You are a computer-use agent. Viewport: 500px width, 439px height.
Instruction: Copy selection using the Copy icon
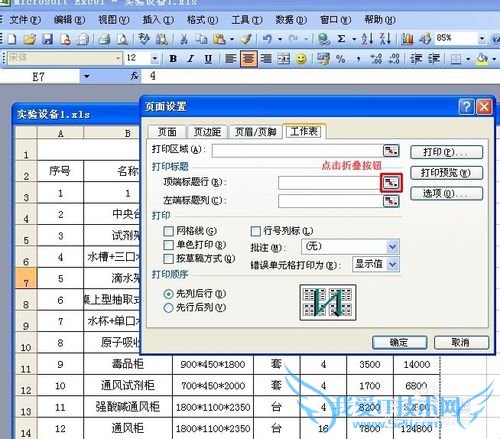[x=201, y=39]
